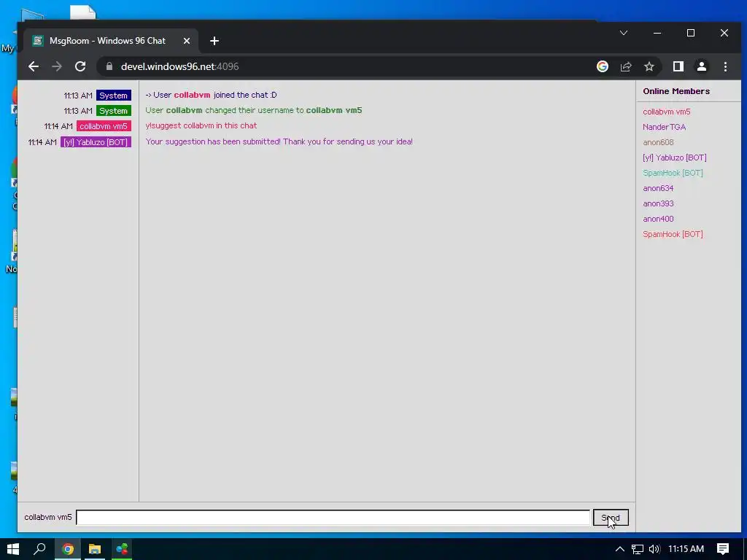Click the 'changed their username' message

[x=253, y=110]
